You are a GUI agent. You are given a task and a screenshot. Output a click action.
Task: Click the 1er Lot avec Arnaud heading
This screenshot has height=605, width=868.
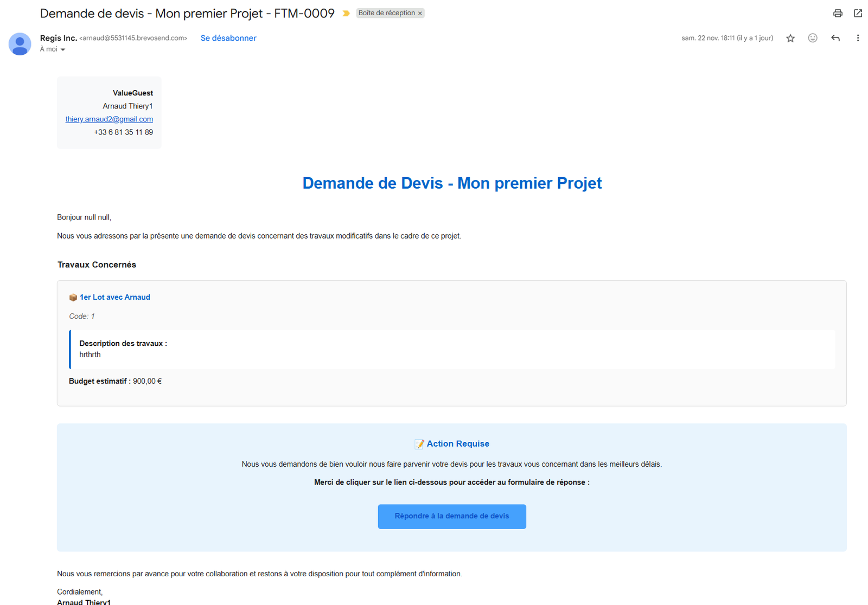[x=115, y=297]
